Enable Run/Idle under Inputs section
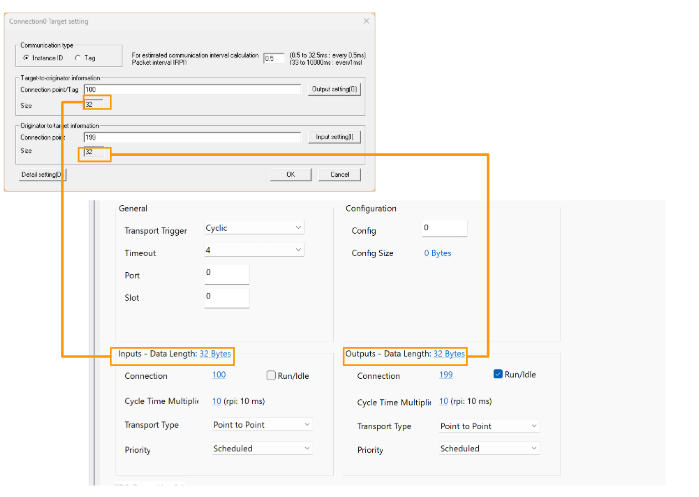The image size is (699, 497). click(271, 375)
